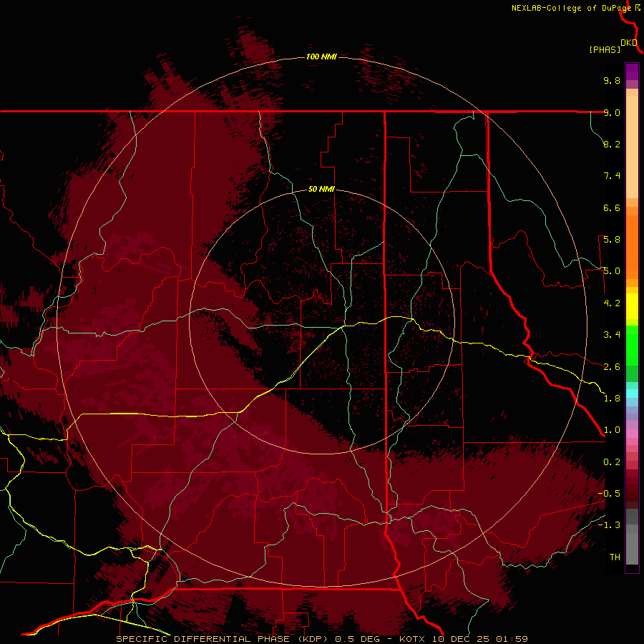The width and height of the screenshot is (644, 644).
Task: Pick the cyan band of the color scale
Action: click(632, 394)
